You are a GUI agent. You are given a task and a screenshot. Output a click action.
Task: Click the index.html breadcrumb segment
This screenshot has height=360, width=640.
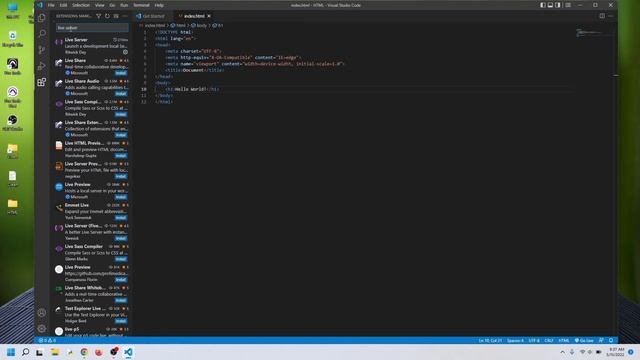point(152,25)
